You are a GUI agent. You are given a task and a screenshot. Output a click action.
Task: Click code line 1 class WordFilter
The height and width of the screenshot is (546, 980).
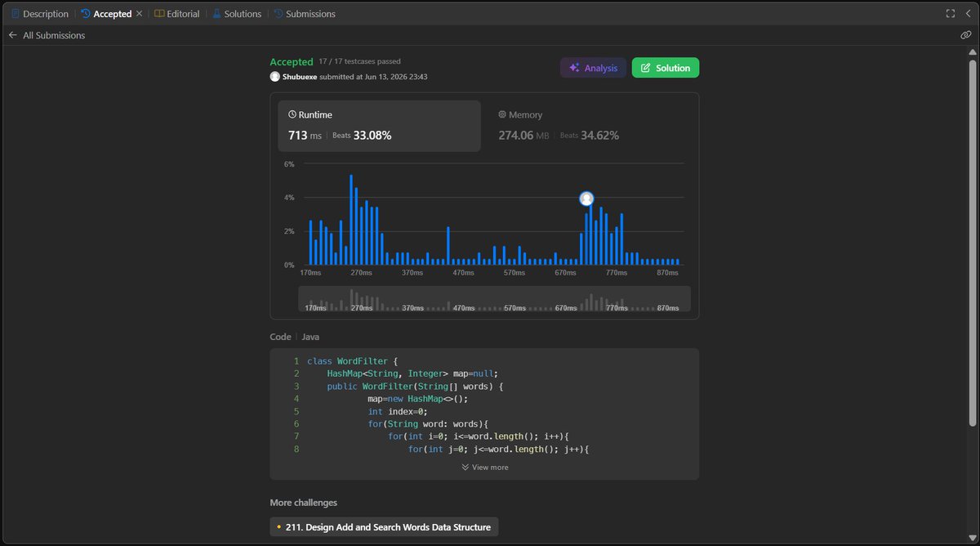pyautogui.click(x=352, y=361)
